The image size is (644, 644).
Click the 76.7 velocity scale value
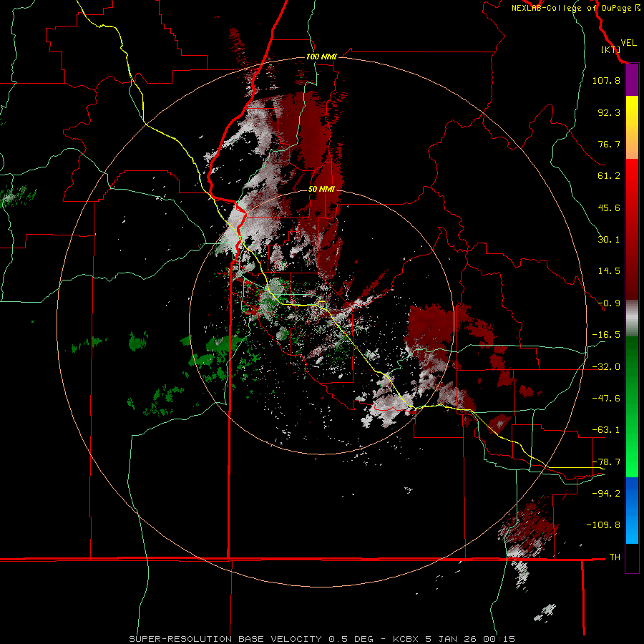609,144
